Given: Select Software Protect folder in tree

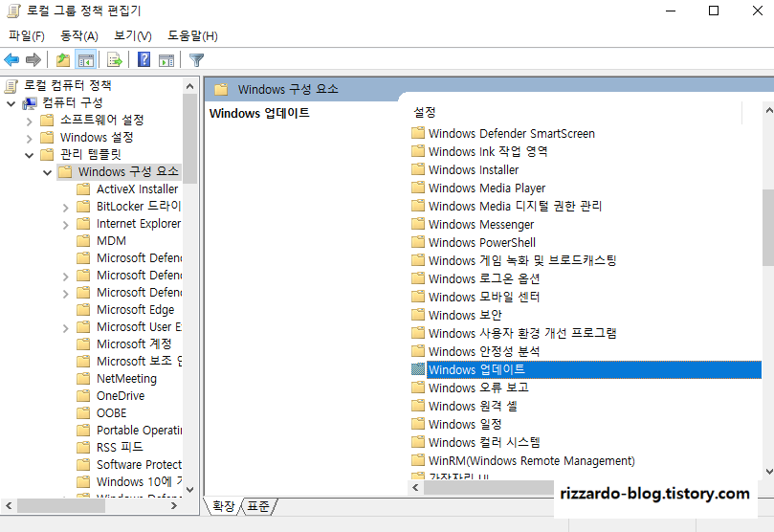Looking at the screenshot, I should coord(139,464).
